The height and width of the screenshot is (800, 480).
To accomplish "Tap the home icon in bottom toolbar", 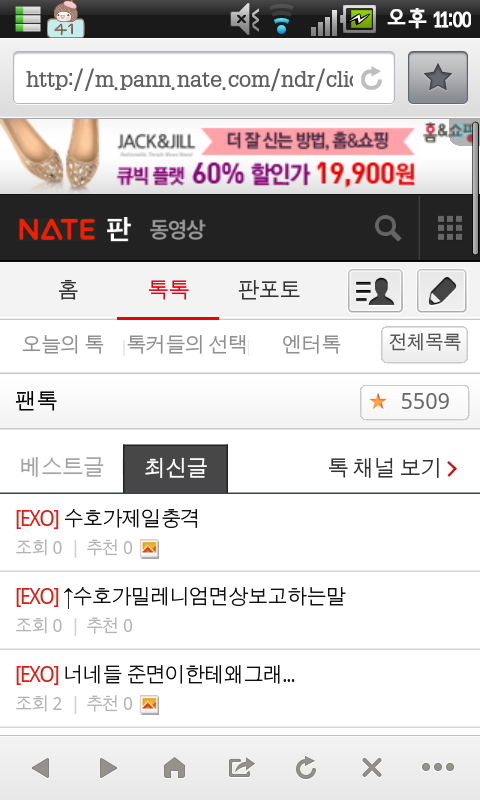I will (x=174, y=767).
